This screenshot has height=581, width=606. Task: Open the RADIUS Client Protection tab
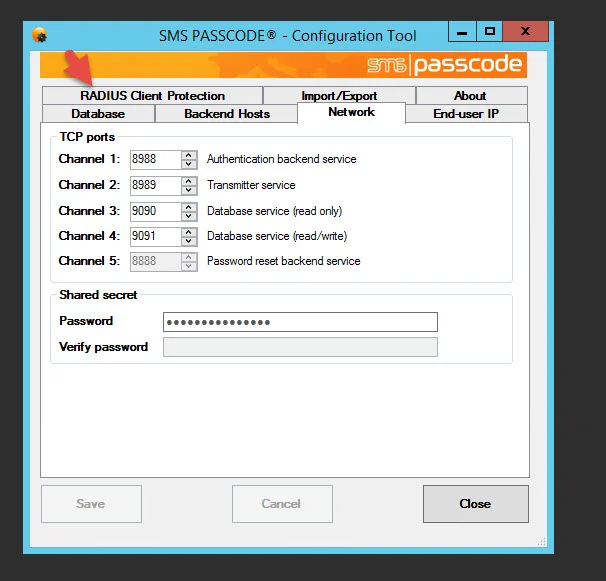[x=152, y=95]
